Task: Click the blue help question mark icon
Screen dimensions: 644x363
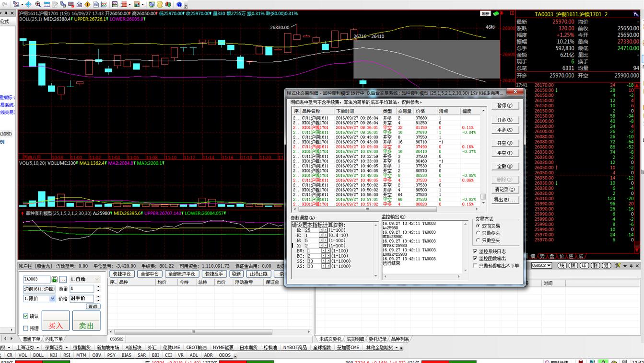Action: (x=179, y=4)
